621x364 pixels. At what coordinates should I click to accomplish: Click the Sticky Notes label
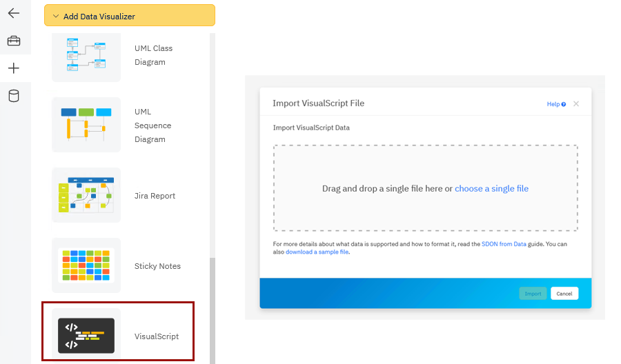157,266
